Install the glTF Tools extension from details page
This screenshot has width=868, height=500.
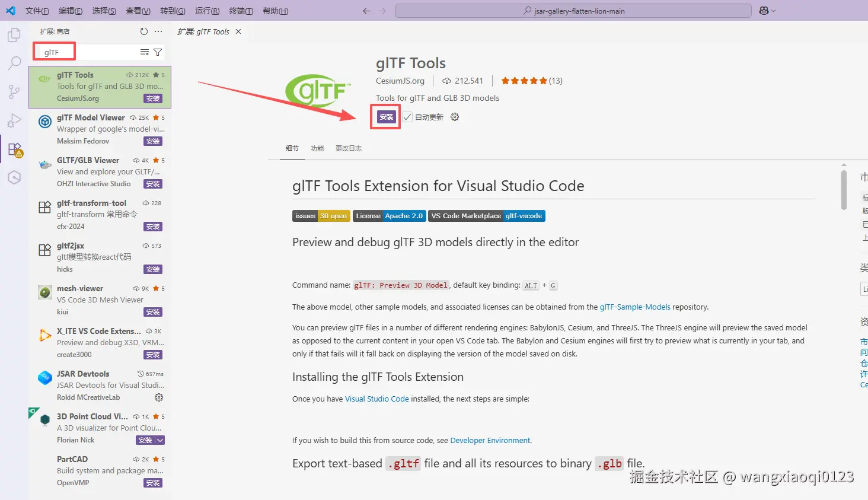[x=387, y=117]
